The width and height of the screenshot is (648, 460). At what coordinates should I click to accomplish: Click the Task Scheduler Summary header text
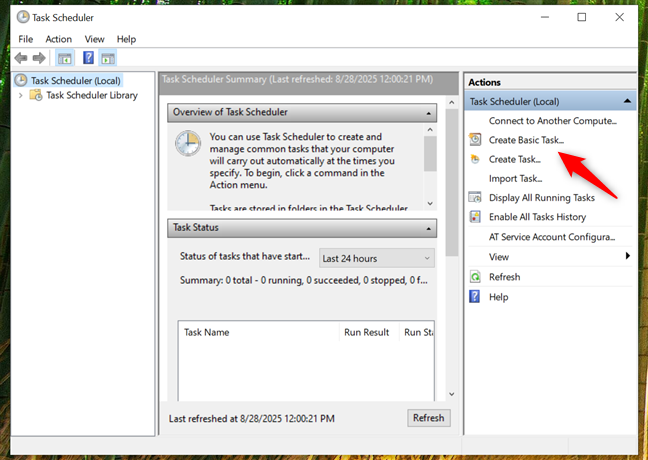click(298, 79)
